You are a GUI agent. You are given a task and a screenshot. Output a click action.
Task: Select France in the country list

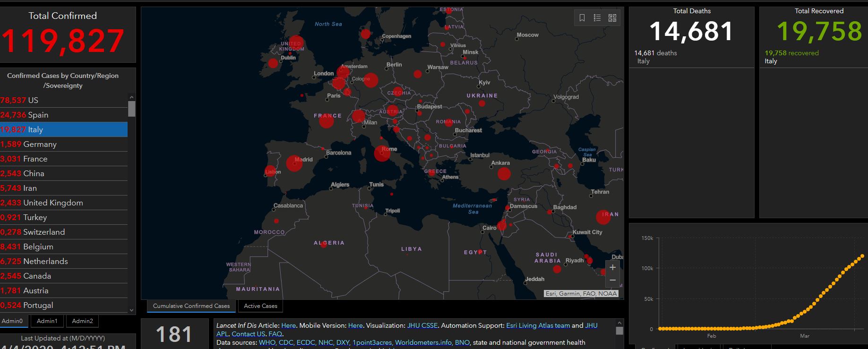64,159
